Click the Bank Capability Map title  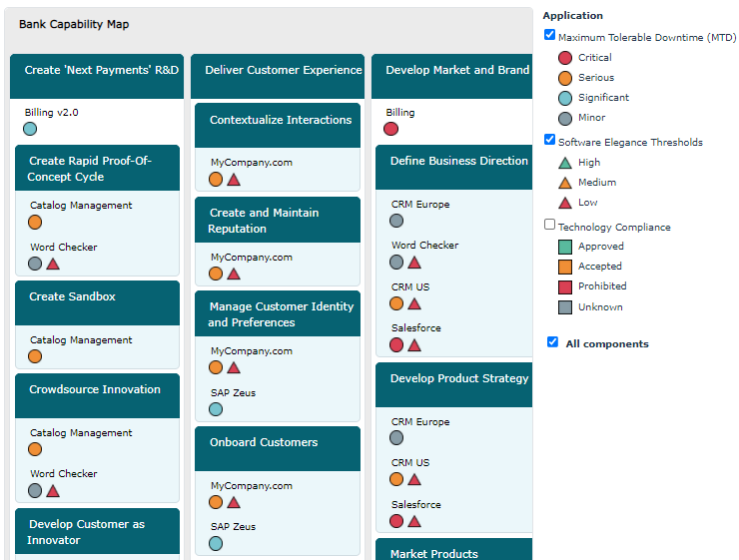click(74, 25)
